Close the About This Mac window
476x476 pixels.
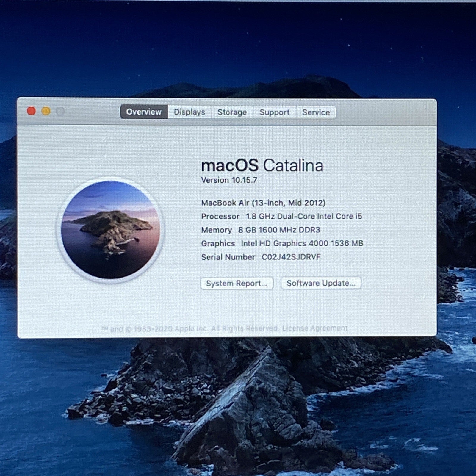[31, 111]
